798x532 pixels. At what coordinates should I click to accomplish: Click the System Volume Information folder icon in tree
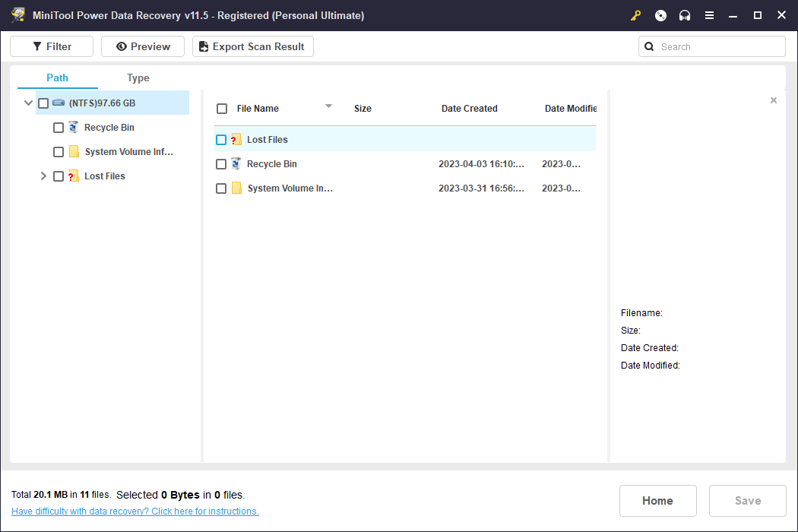(x=74, y=152)
